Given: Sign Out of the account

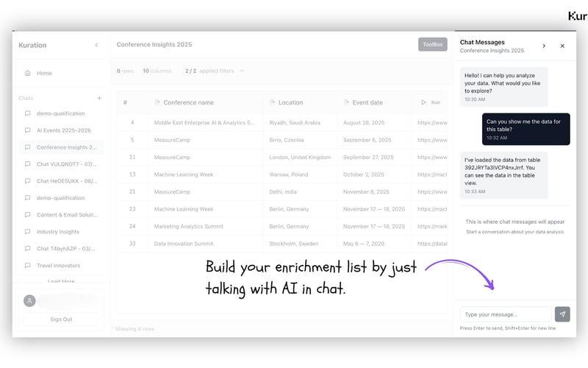Looking at the screenshot, I should tap(61, 319).
